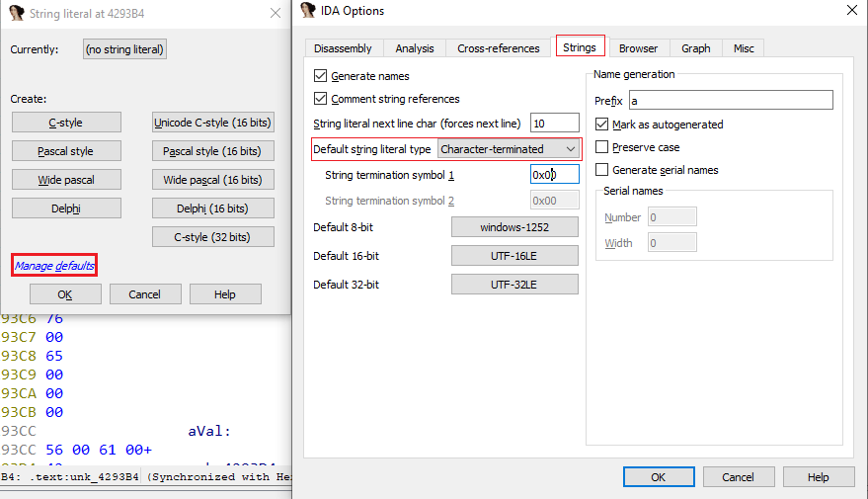
Task: Change Default 8-bit encoding windows-1252
Action: 514,227
